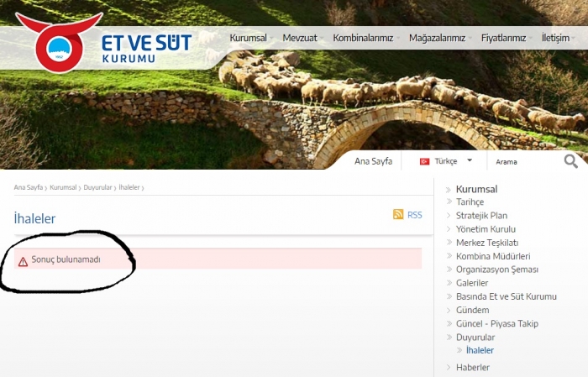Click the double chevron beside Galeriler
588x377 pixels.
tap(449, 283)
